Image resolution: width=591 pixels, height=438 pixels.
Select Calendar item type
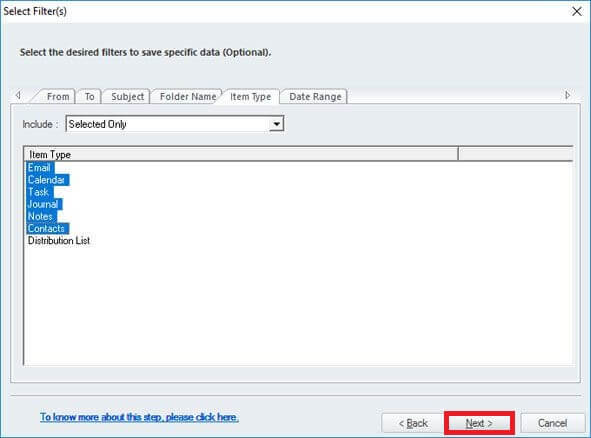tap(47, 180)
